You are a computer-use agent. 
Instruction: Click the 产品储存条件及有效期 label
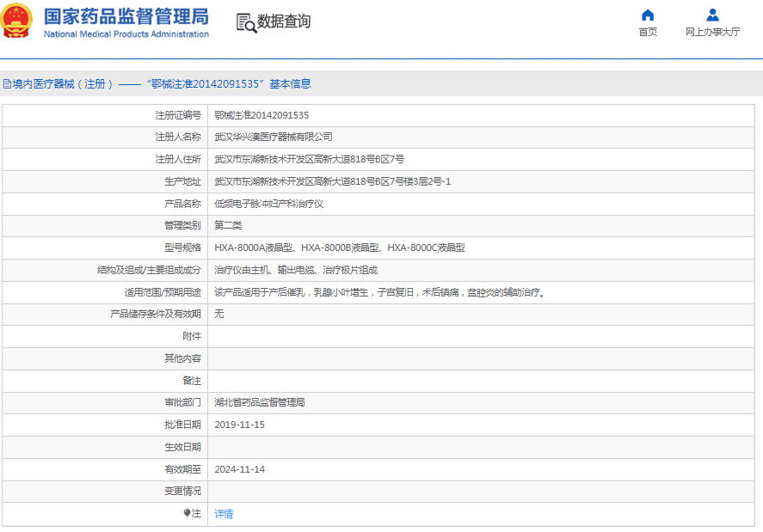pos(156,315)
